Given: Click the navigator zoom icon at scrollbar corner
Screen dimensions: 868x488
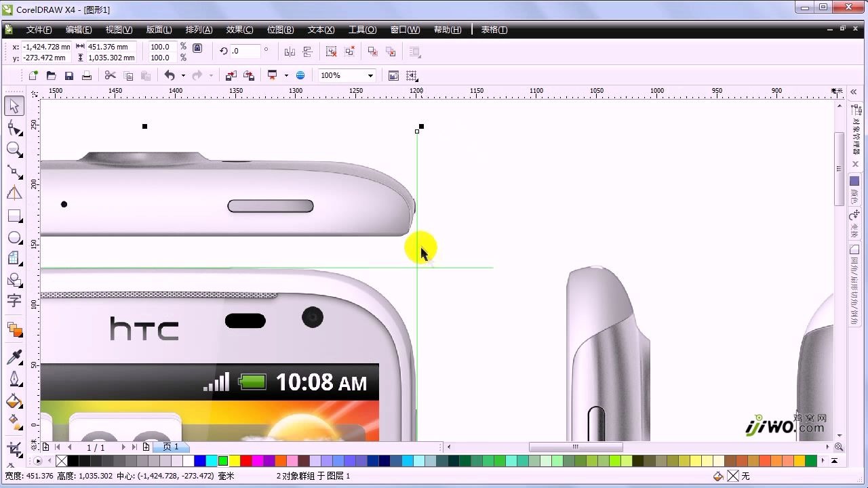Looking at the screenshot, I should coord(839,447).
